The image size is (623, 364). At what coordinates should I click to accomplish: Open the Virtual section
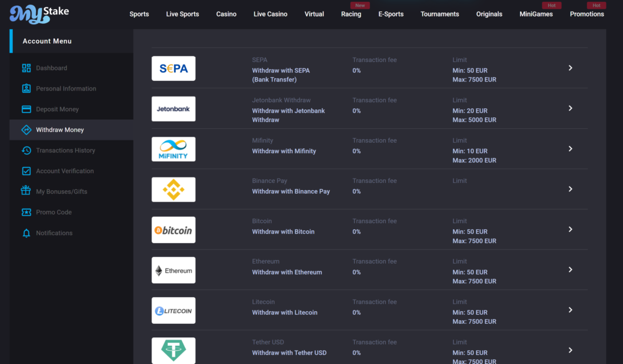[x=314, y=15]
